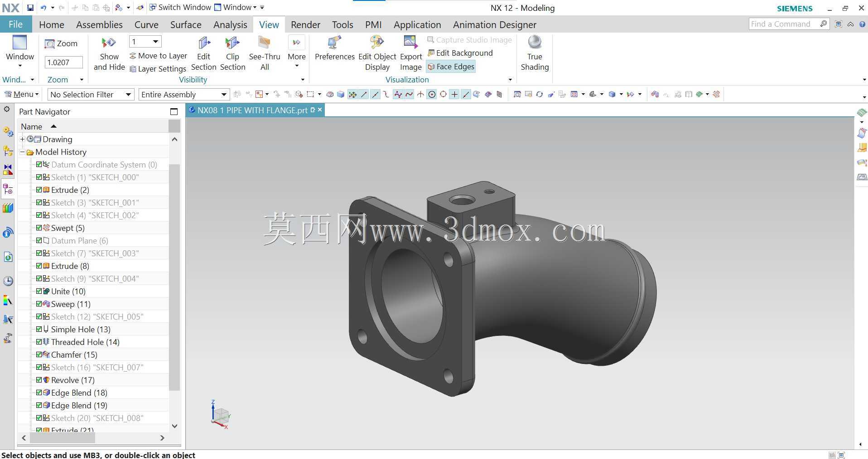The height and width of the screenshot is (459, 868).
Task: Toggle Datum Plane (6) checkbox
Action: [x=39, y=240]
